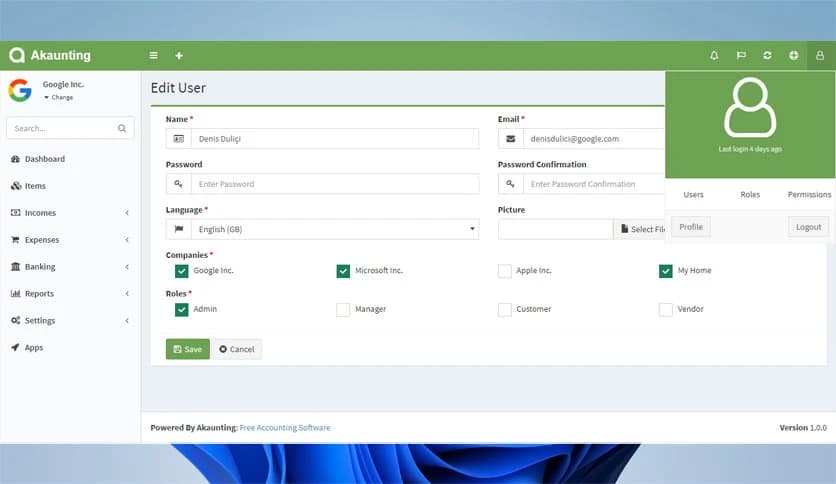Click the Logout button

pyautogui.click(x=808, y=227)
